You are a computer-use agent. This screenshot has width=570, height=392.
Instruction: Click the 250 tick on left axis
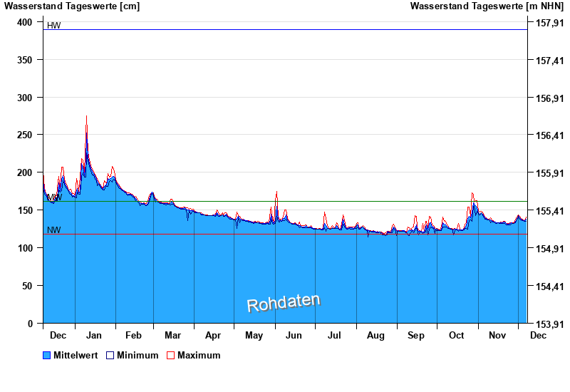[x=25, y=135]
